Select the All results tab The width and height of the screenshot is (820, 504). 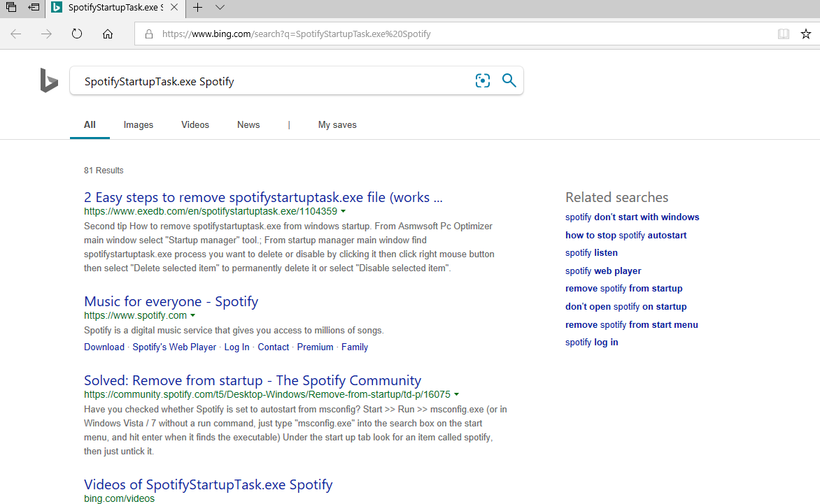point(90,125)
